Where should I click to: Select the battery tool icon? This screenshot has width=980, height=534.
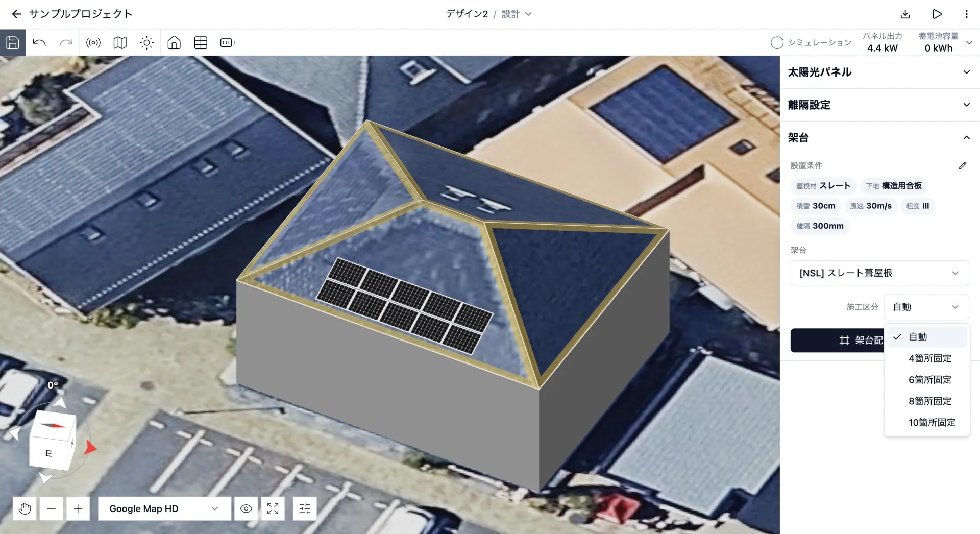(227, 42)
